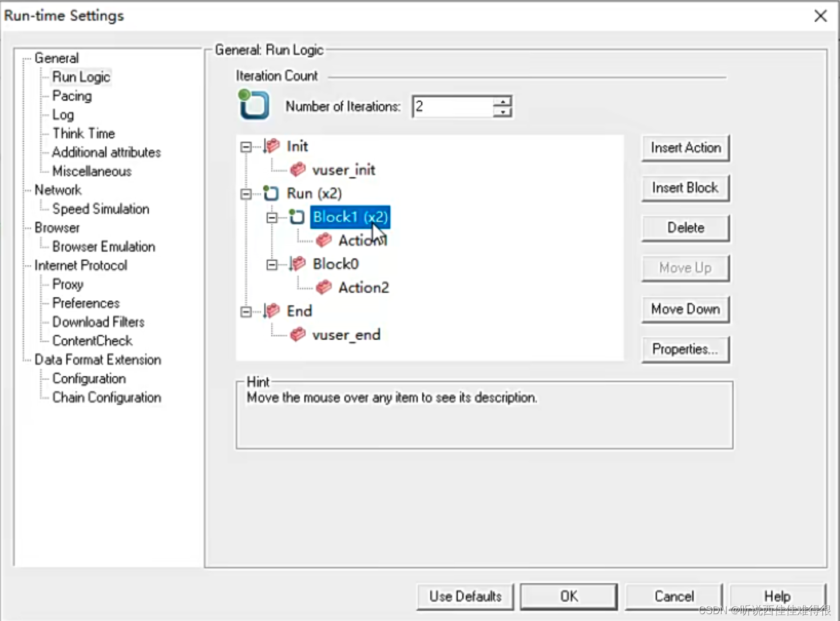Click Use Defaults button

tap(465, 596)
